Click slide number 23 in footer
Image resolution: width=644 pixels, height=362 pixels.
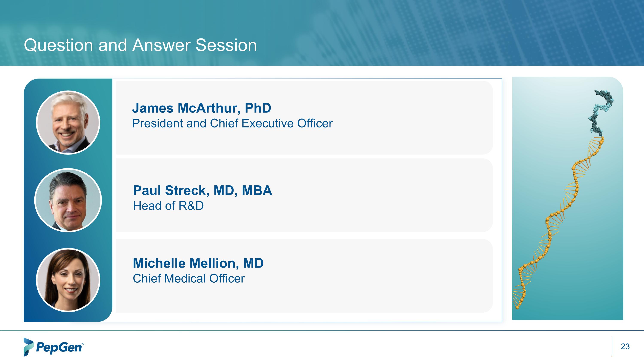click(x=625, y=347)
